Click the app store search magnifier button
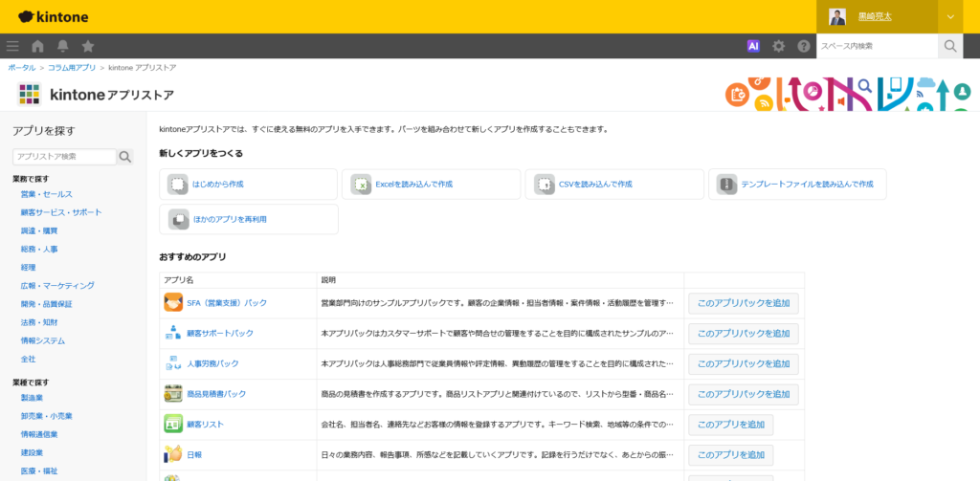The width and height of the screenshot is (980, 481). (125, 157)
